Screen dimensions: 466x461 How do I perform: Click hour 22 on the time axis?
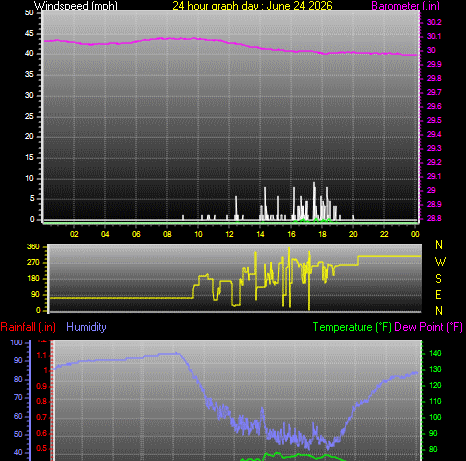click(384, 234)
